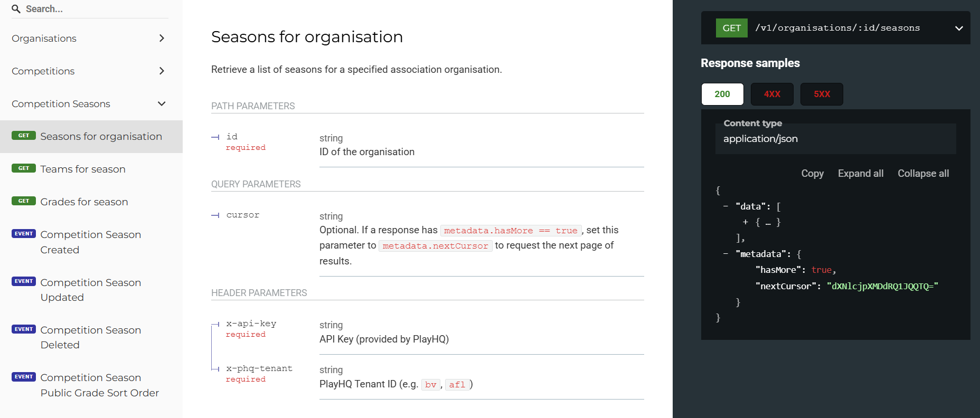
Task: Expand the Competitions sidebar section
Action: point(162,71)
